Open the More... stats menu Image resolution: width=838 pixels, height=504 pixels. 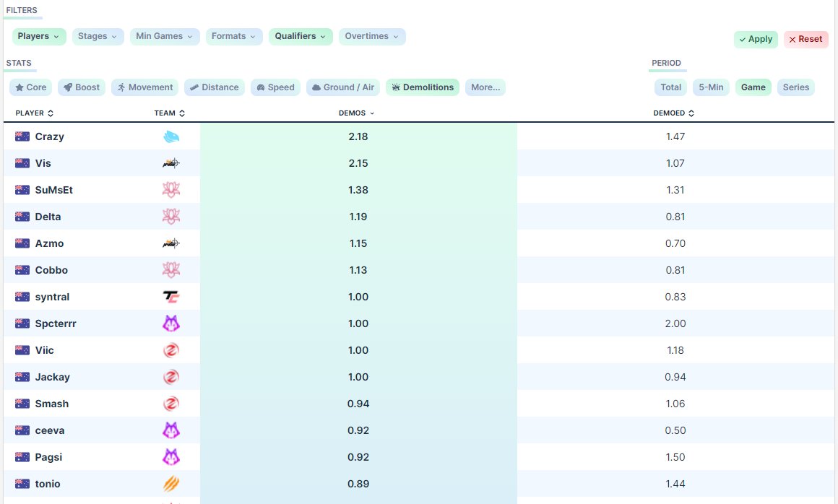click(485, 87)
